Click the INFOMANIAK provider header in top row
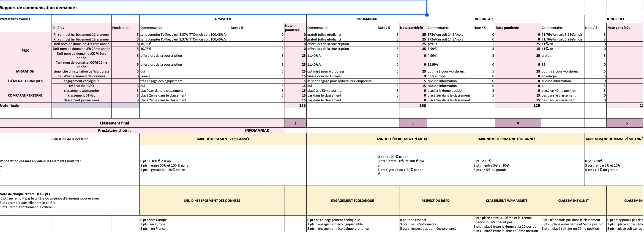This screenshot has width=644, height=232. pos(366,19)
